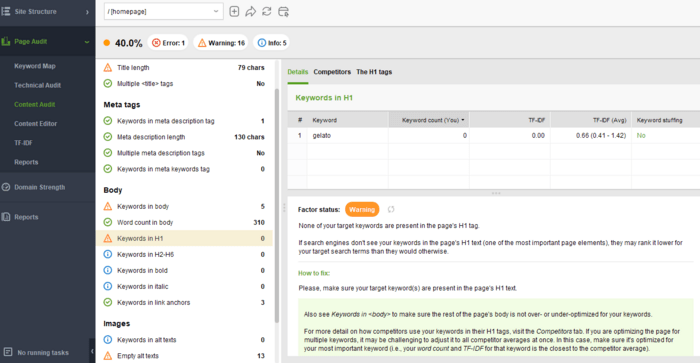Screen dimensions: 700x363
Task: Click the Error count red icon
Action: point(156,43)
